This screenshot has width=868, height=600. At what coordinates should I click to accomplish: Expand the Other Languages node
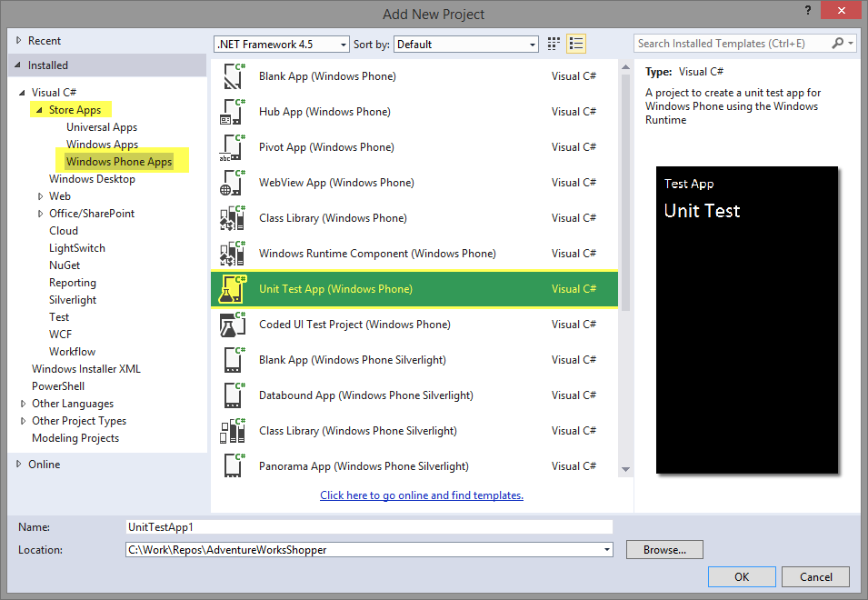pyautogui.click(x=23, y=404)
